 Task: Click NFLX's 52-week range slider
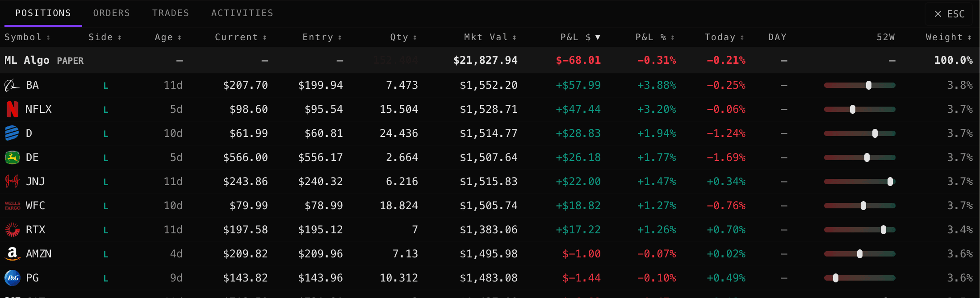[x=860, y=109]
